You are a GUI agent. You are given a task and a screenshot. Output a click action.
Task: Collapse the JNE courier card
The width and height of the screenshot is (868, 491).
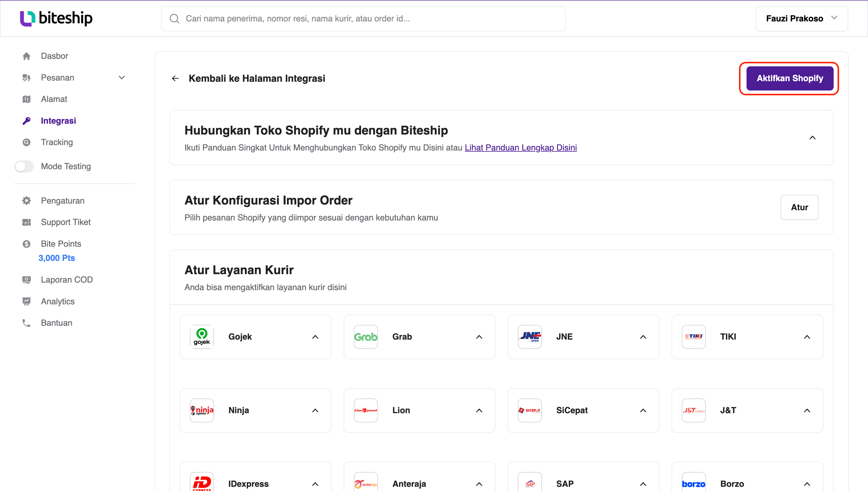[x=643, y=337]
